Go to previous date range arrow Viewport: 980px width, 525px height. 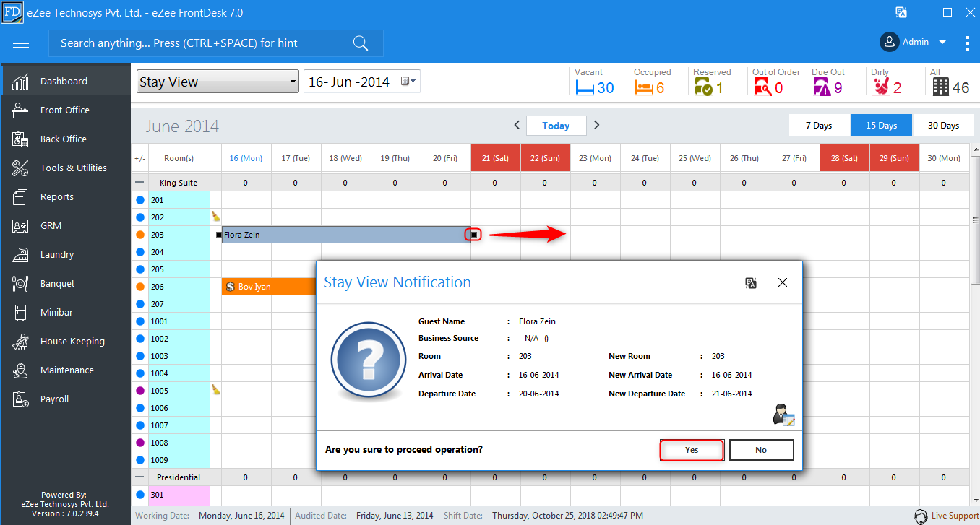point(517,125)
